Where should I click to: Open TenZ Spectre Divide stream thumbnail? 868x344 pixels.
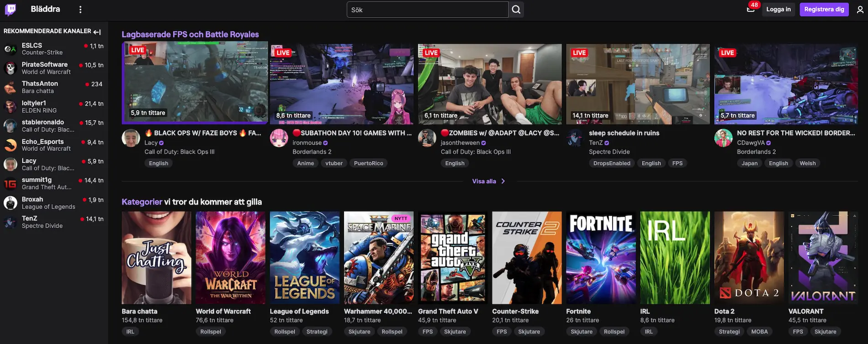click(x=638, y=84)
